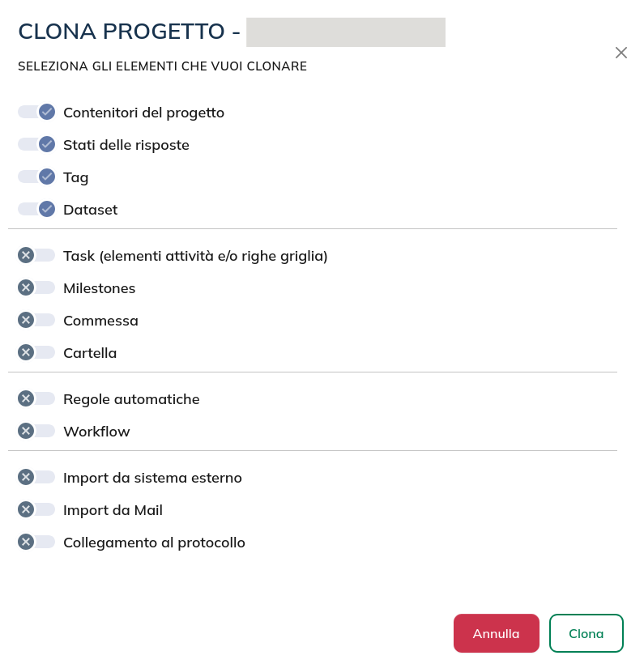Click the project name field in the title

pyautogui.click(x=346, y=32)
